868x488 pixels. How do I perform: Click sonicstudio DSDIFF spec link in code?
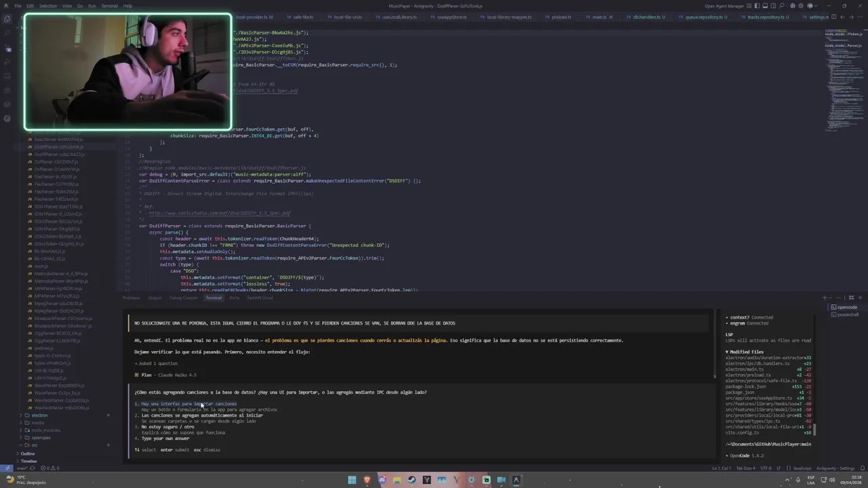(219, 213)
